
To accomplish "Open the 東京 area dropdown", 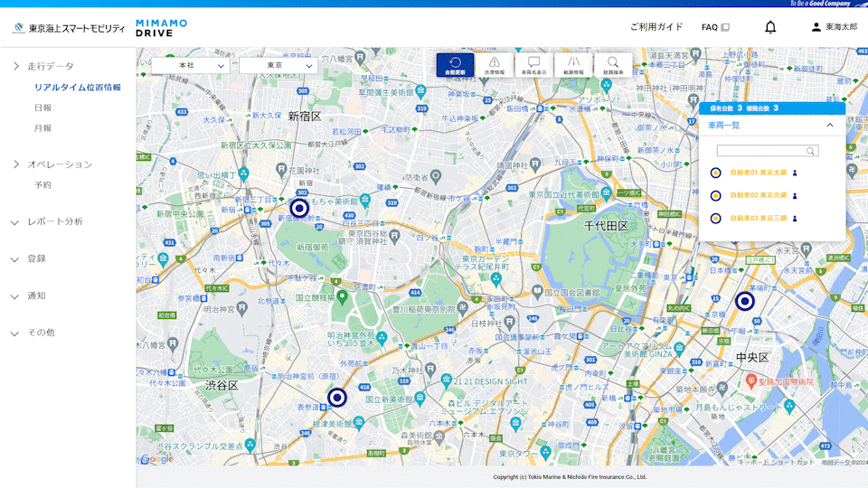I will (x=278, y=65).
